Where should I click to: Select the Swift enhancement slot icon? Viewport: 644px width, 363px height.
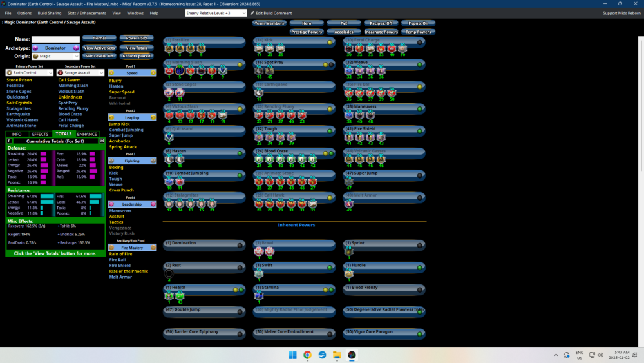[x=259, y=274]
